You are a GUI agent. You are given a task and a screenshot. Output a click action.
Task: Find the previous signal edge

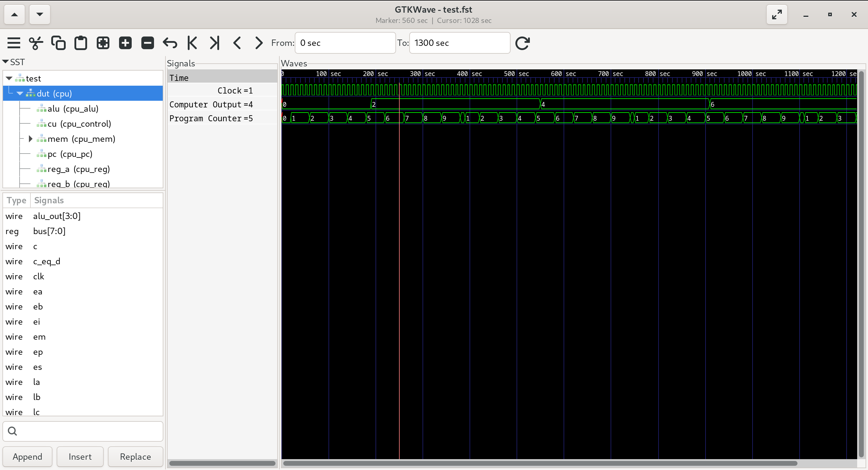point(237,43)
